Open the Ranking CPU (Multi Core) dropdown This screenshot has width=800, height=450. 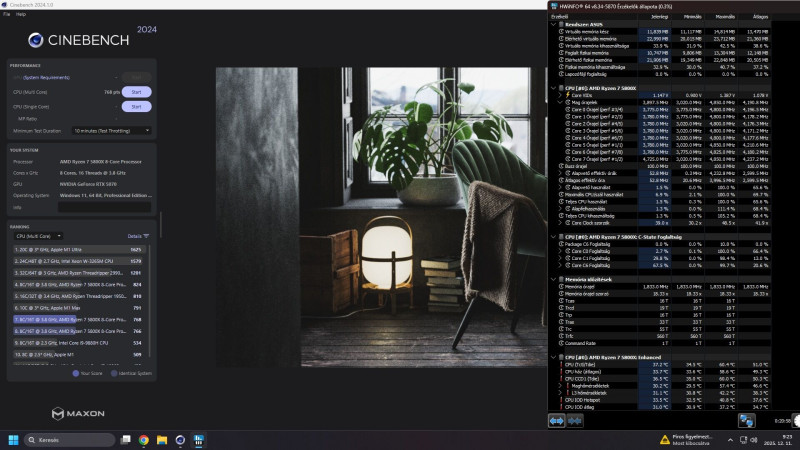click(x=38, y=236)
